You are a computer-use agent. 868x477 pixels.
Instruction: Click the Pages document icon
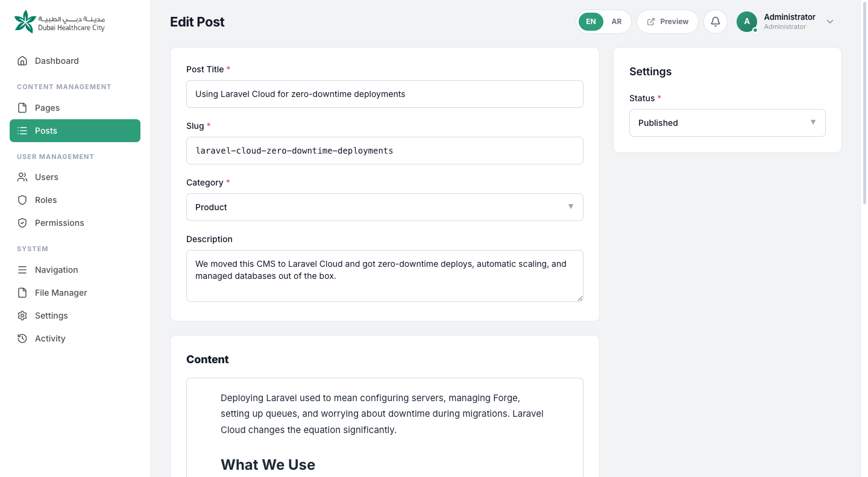tap(22, 108)
